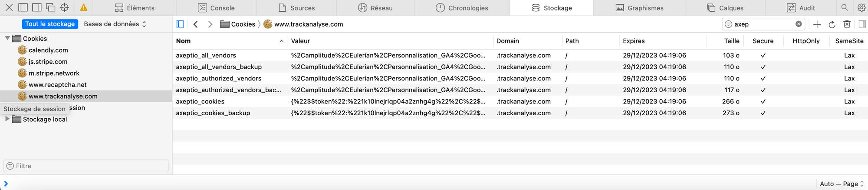Click the element selection crosshair icon
The width and height of the screenshot is (868, 190).
coord(64,7)
